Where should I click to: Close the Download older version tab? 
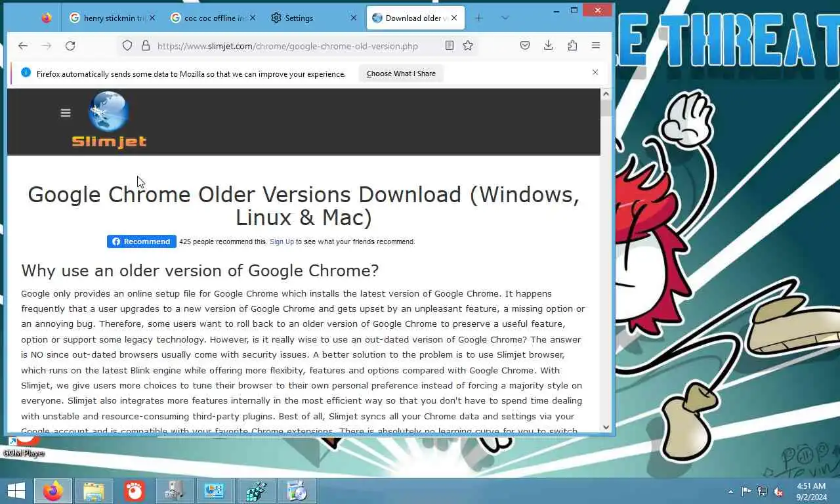[x=454, y=18]
